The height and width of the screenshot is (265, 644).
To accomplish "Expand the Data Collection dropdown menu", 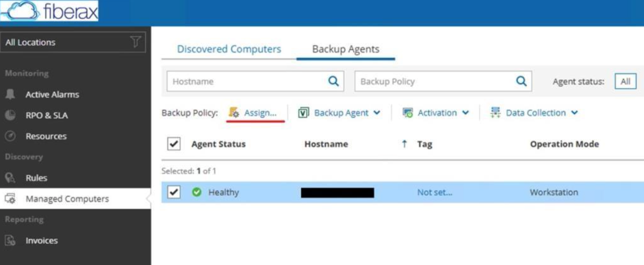I will point(574,113).
